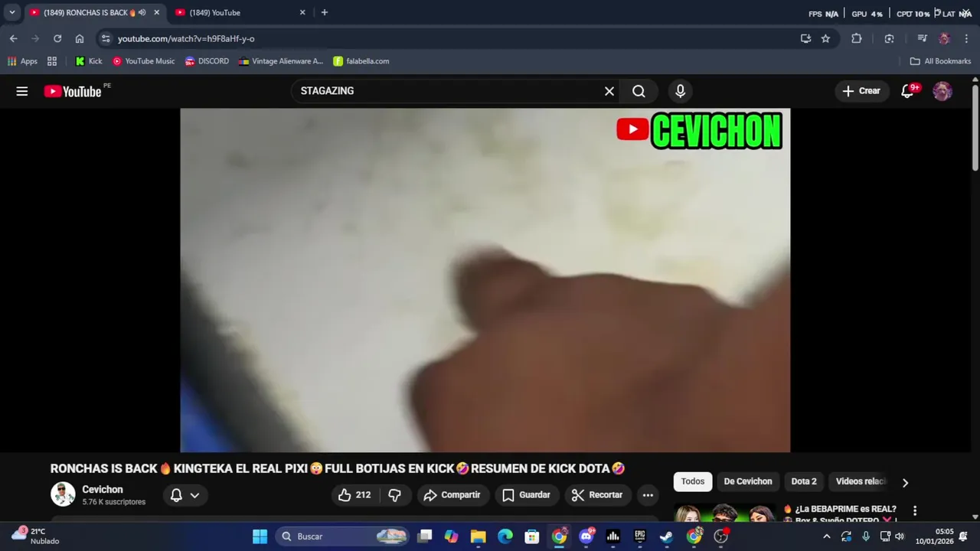Dislike the video with thumbs down
Viewport: 980px width, 551px height.
click(x=395, y=495)
